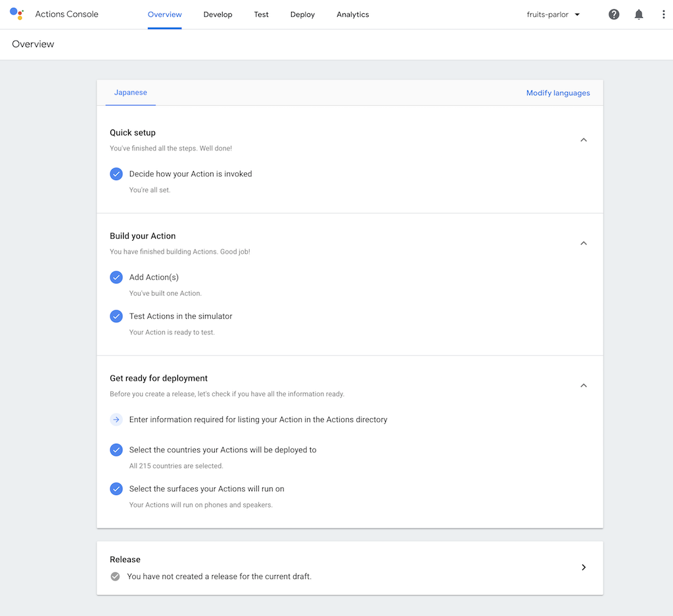673x616 pixels.
Task: Click the Actions Console title text
Action: pyautogui.click(x=66, y=14)
